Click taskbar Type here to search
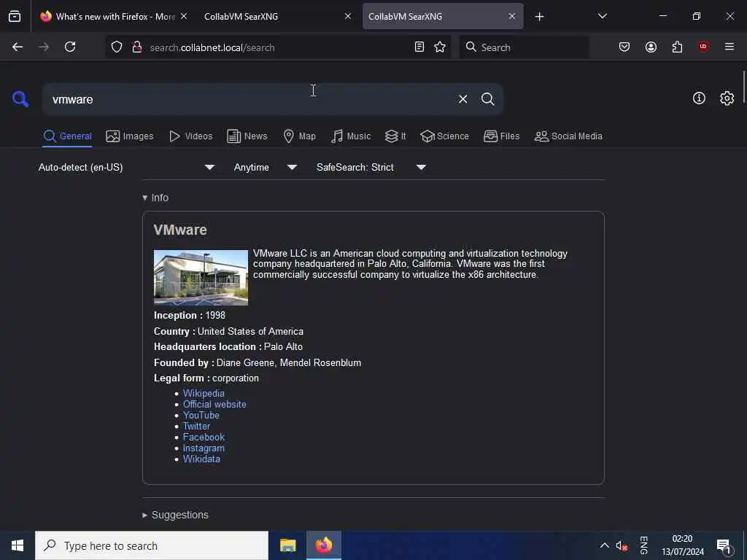Image resolution: width=747 pixels, height=560 pixels. pyautogui.click(x=152, y=545)
